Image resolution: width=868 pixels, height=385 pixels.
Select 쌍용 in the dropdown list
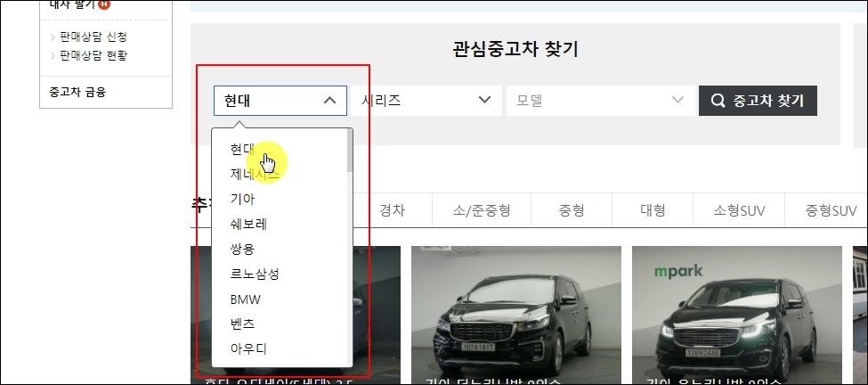[x=242, y=249]
